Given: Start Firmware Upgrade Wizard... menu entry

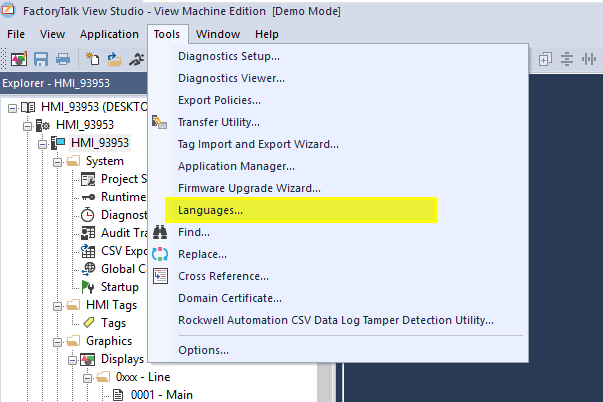Looking at the screenshot, I should pos(338,188).
